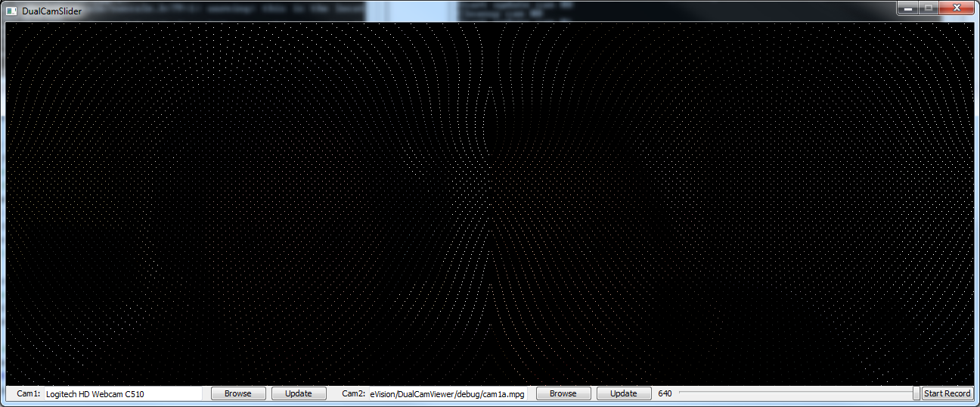
Task: Click the middle of the slider track
Action: click(x=798, y=393)
